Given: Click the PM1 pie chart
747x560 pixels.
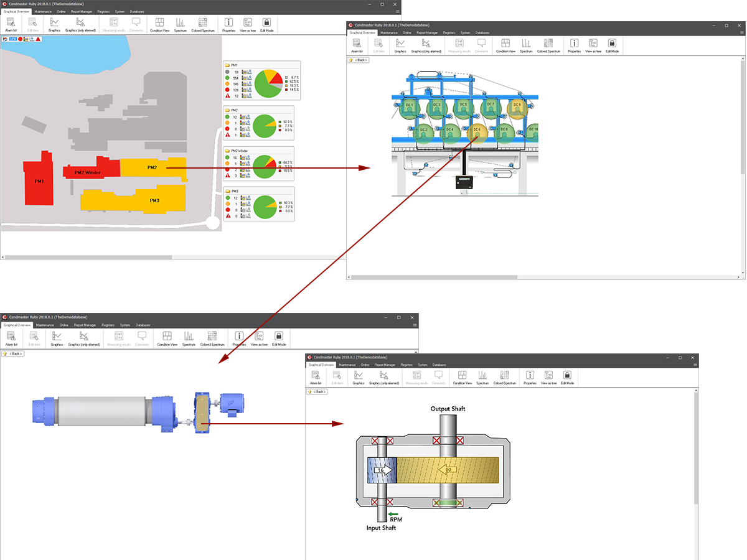Looking at the screenshot, I should point(270,83).
